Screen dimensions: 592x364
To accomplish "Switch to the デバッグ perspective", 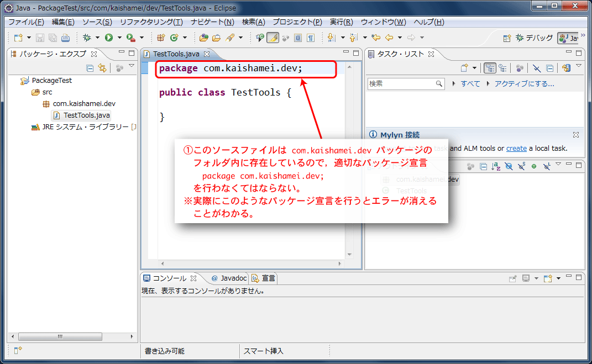I will click(534, 38).
